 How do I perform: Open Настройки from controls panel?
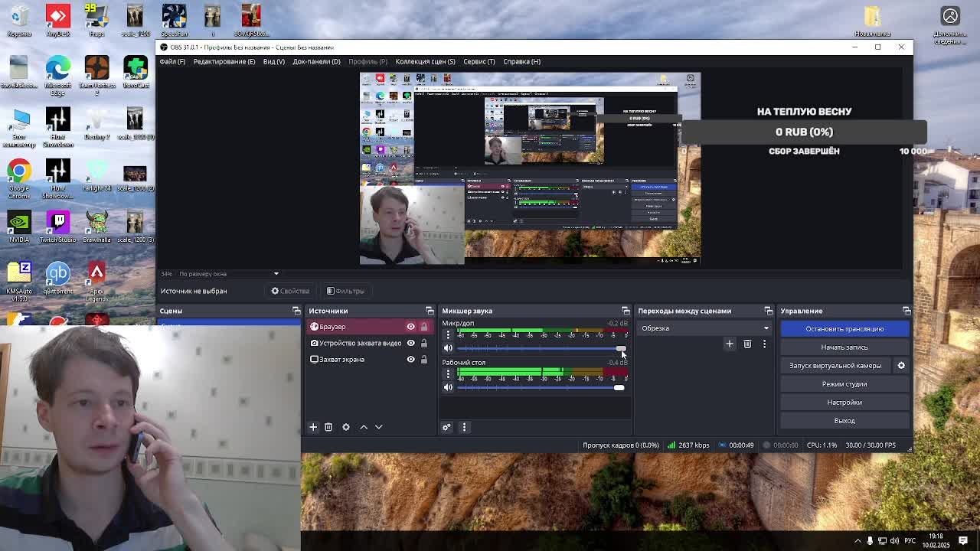coord(844,403)
